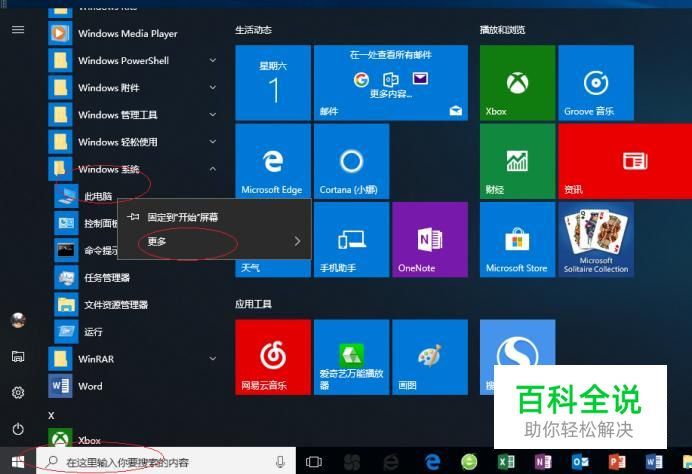Open the 画图 paint tile
The height and width of the screenshot is (474, 692).
pyautogui.click(x=430, y=357)
